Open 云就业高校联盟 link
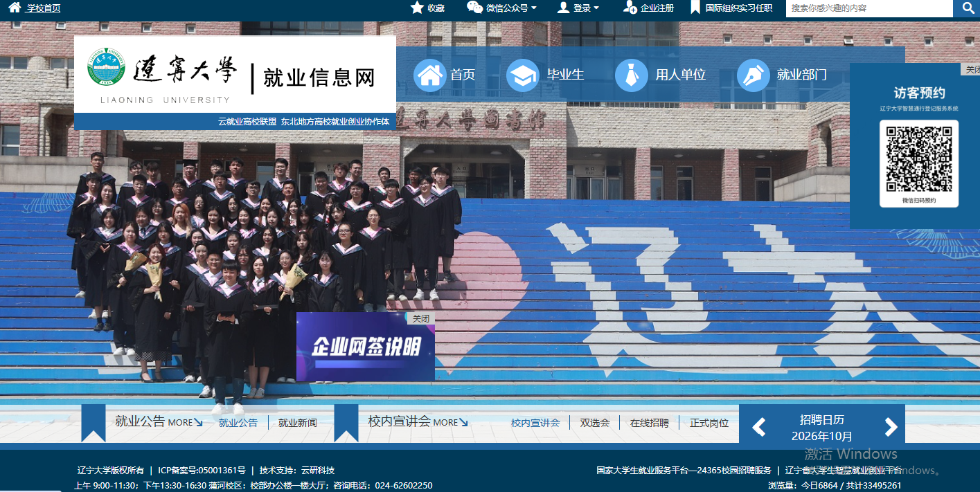This screenshot has height=492, width=980. pos(247,122)
